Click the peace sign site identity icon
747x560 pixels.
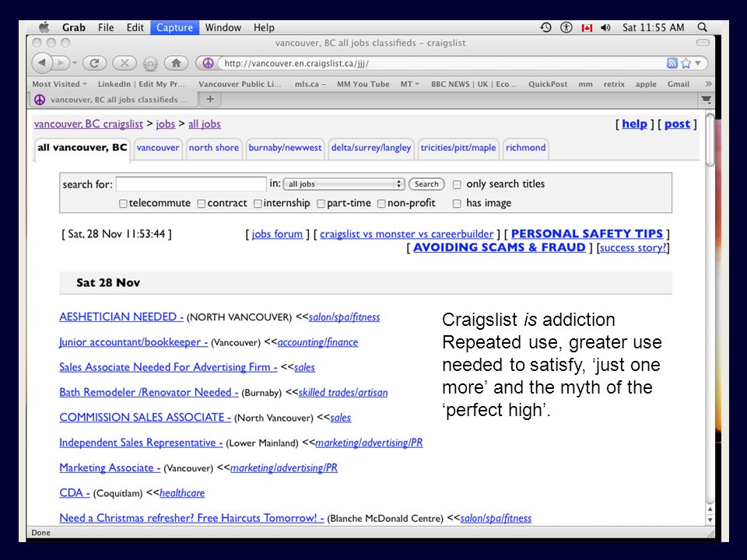(x=208, y=63)
